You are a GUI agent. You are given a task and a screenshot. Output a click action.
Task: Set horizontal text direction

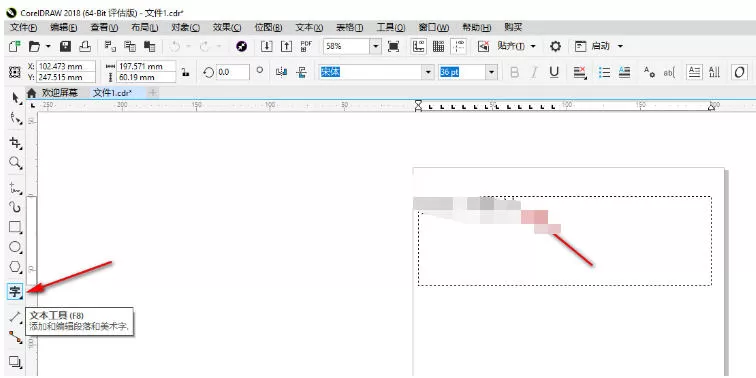pos(694,72)
